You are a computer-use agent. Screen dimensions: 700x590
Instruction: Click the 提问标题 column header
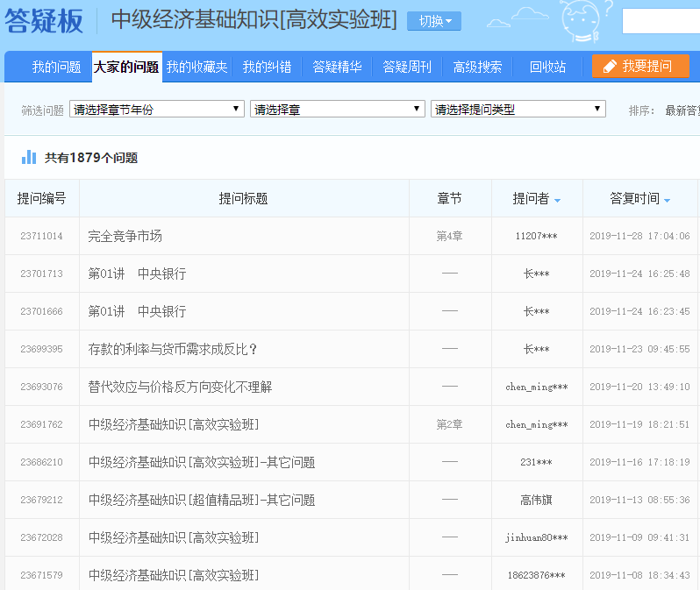point(243,198)
